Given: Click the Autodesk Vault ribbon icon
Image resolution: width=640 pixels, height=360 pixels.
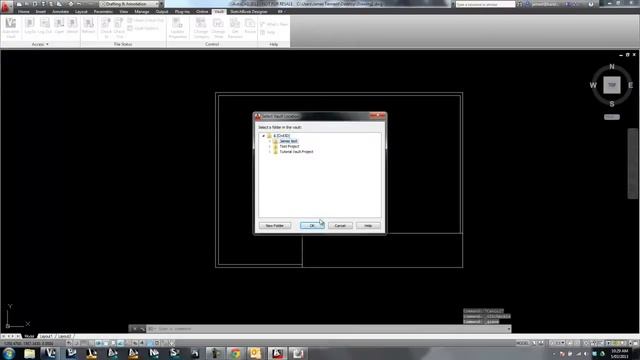Looking at the screenshot, I should pyautogui.click(x=11, y=28).
